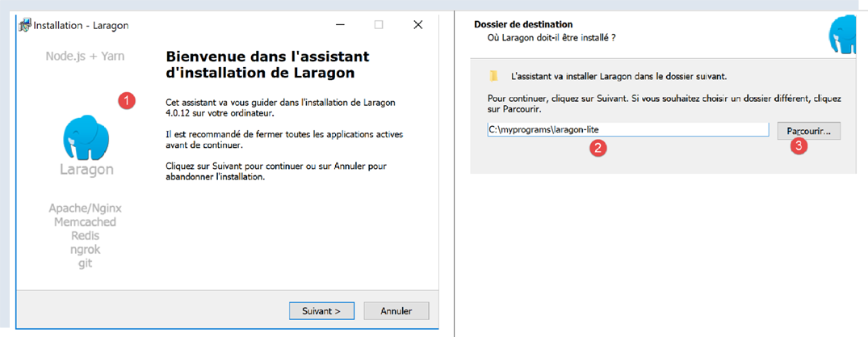Screen dimensions: 868x337
Task: Click the Redis text in sidebar
Action: pos(85,236)
